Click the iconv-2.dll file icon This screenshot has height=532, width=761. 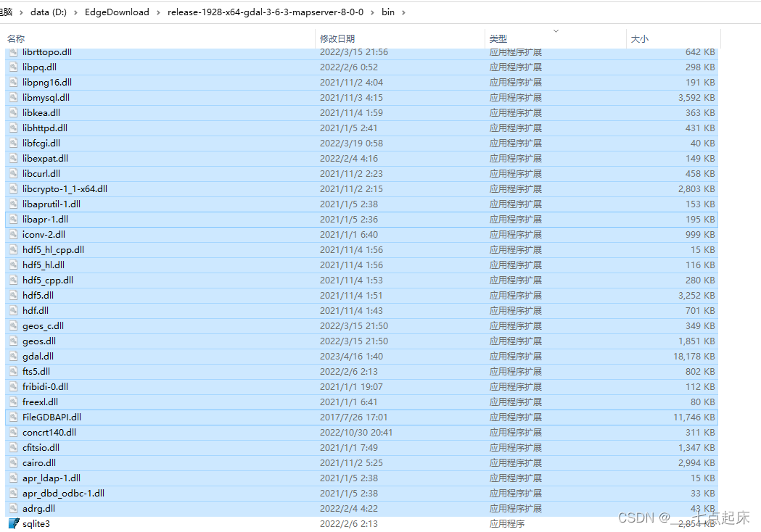click(x=12, y=234)
